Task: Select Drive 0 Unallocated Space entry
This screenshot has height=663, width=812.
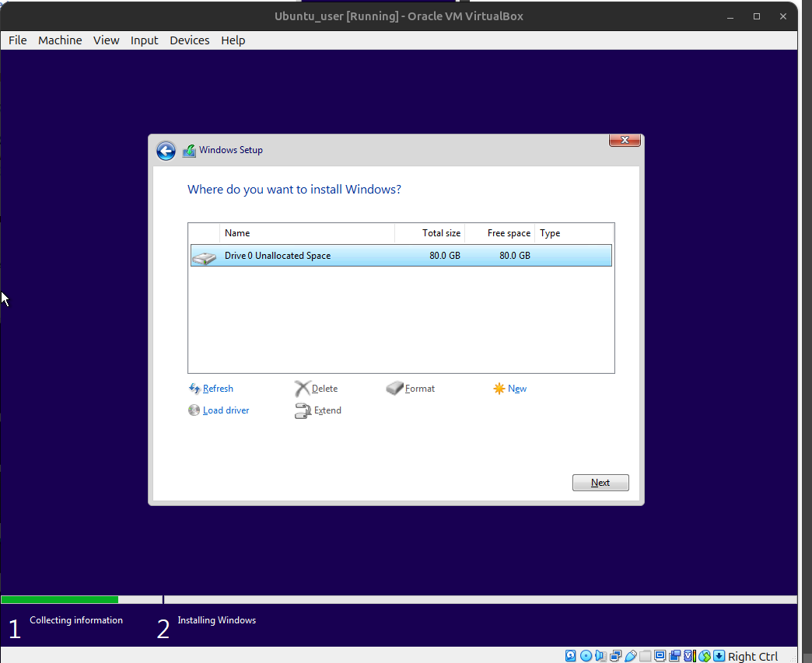Action: (401, 256)
